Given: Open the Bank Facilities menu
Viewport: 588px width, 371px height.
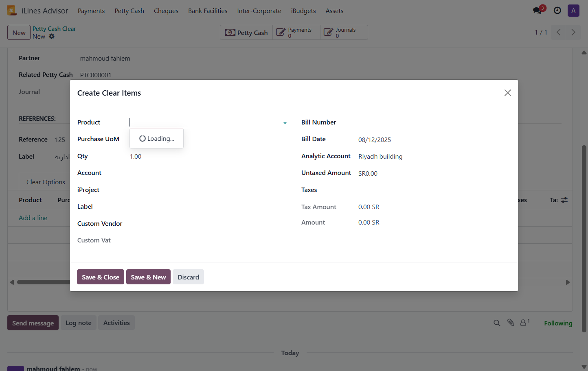Looking at the screenshot, I should click(x=208, y=11).
